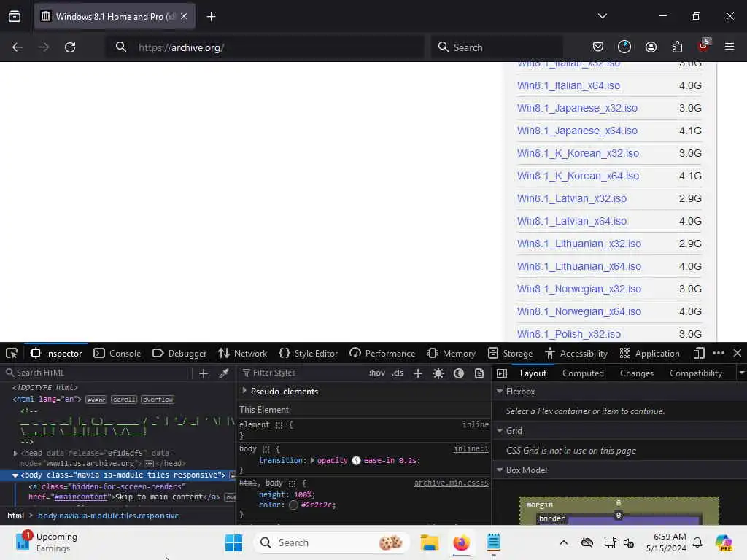Open the Application tab
747x560 pixels.
pos(649,354)
